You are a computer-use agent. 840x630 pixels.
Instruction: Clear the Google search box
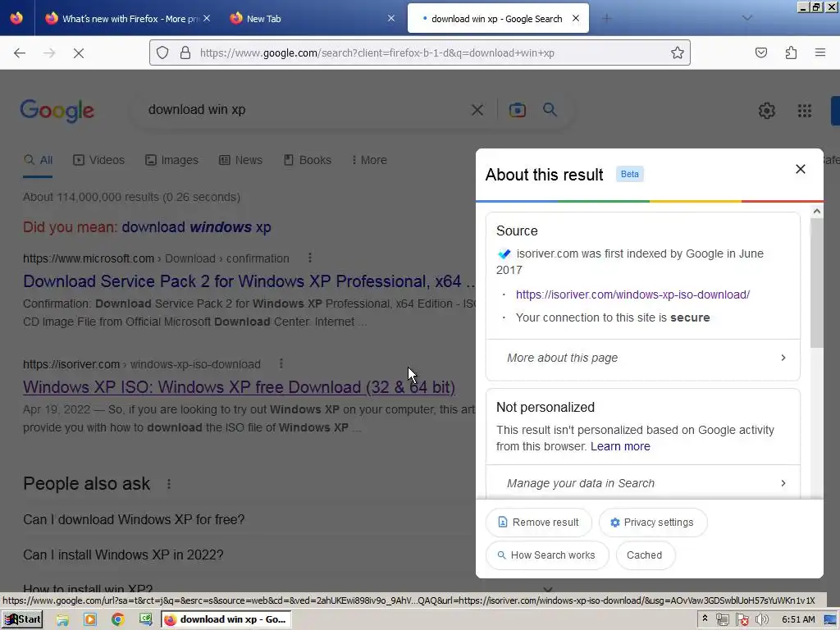[x=477, y=110]
